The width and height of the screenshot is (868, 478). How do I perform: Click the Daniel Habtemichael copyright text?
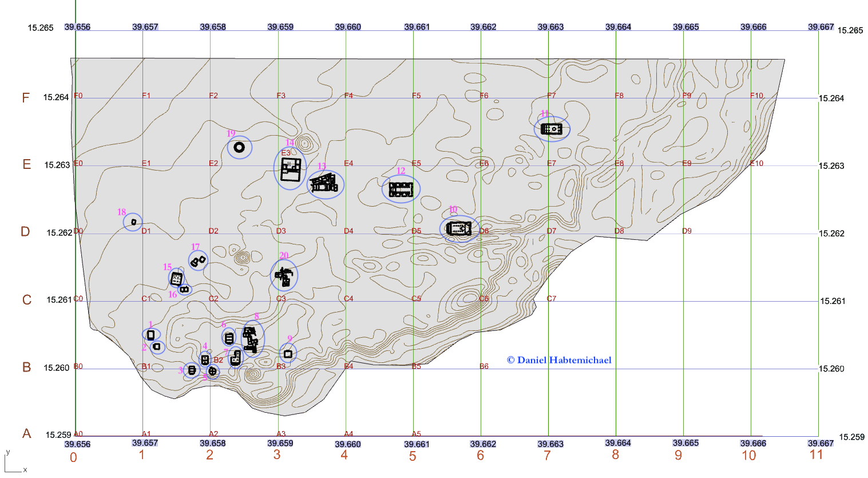[558, 360]
